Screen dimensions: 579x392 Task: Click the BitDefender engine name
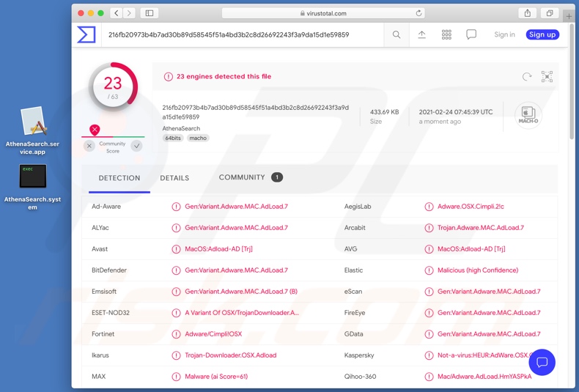coord(109,270)
